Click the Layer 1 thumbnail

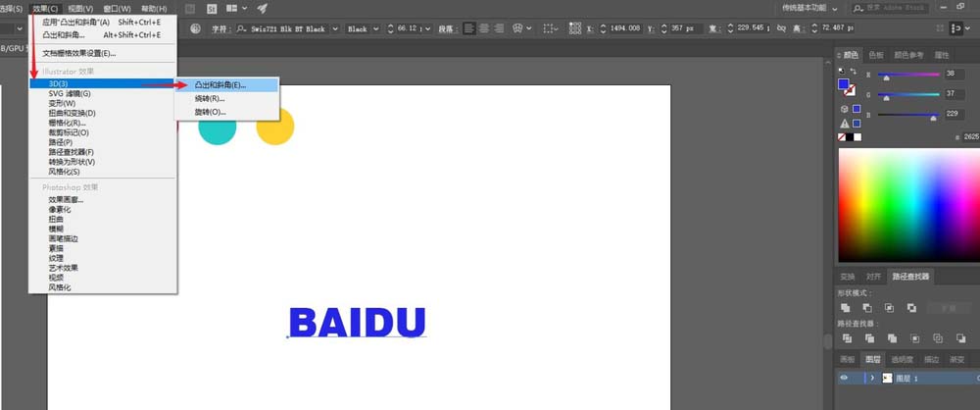coord(887,378)
